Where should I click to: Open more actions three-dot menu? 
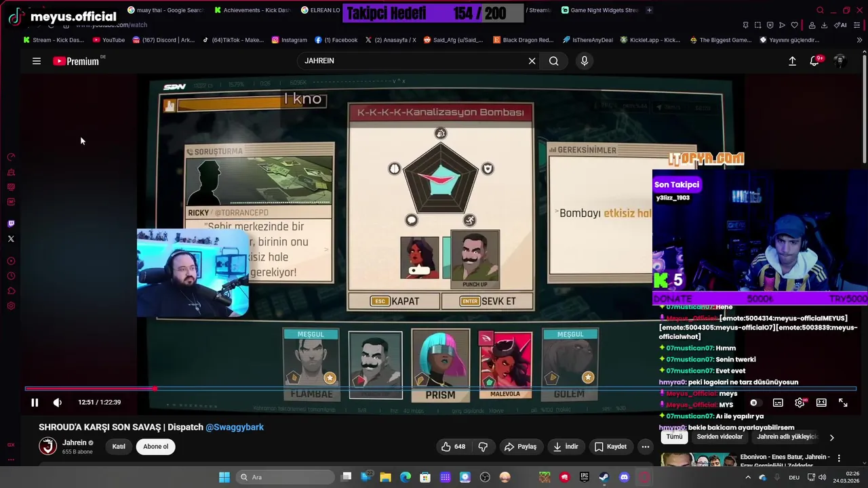tap(646, 447)
